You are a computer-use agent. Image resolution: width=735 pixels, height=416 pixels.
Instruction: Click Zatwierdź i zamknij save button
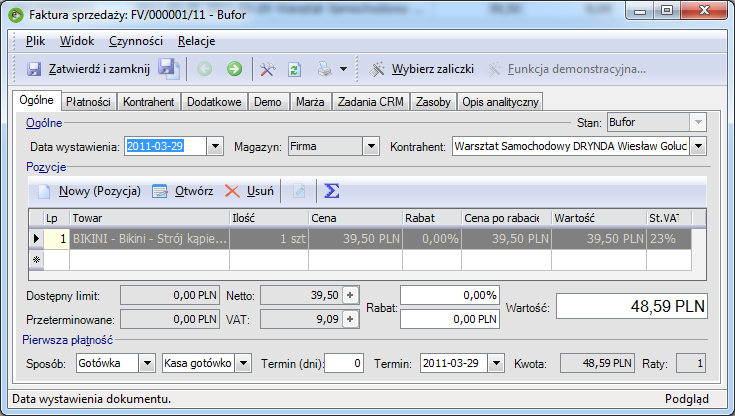point(88,69)
